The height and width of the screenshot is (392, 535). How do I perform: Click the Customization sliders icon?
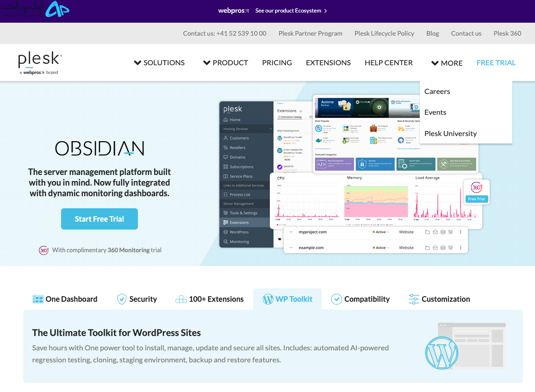point(414,299)
